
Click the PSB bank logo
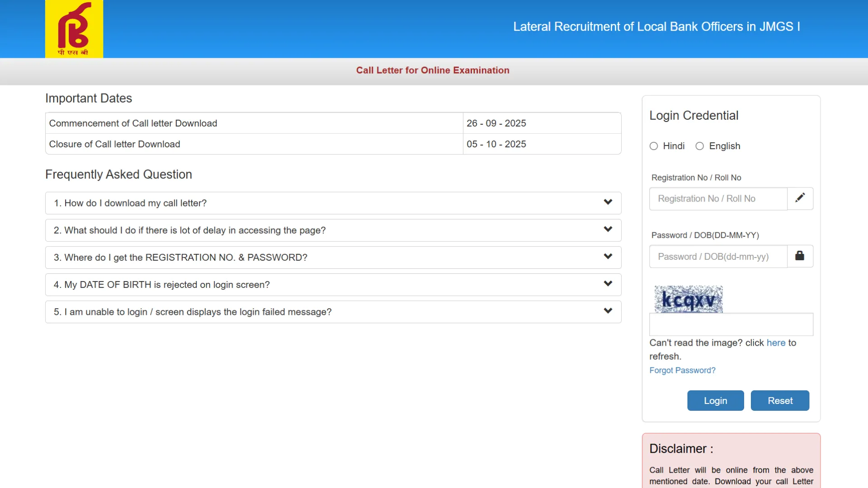click(74, 29)
